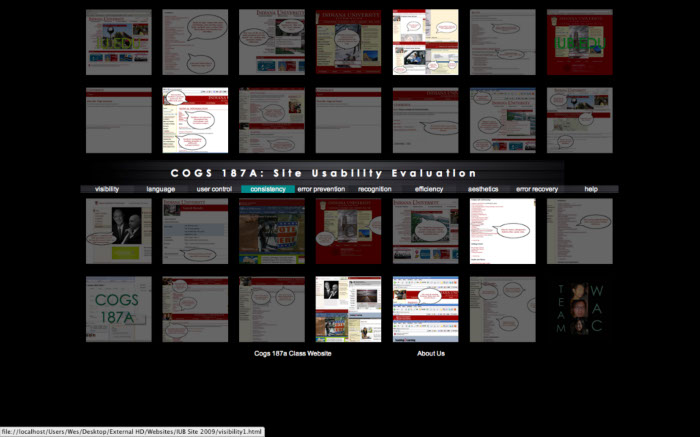Visit the Cogs 187a Class Website link

[x=292, y=353]
